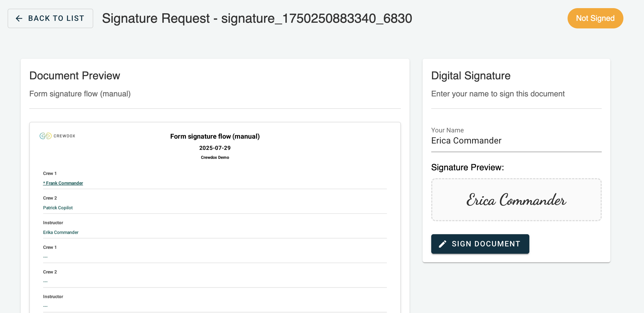644x313 pixels.
Task: Select Patrick Copilot crew entry
Action: 58,208
